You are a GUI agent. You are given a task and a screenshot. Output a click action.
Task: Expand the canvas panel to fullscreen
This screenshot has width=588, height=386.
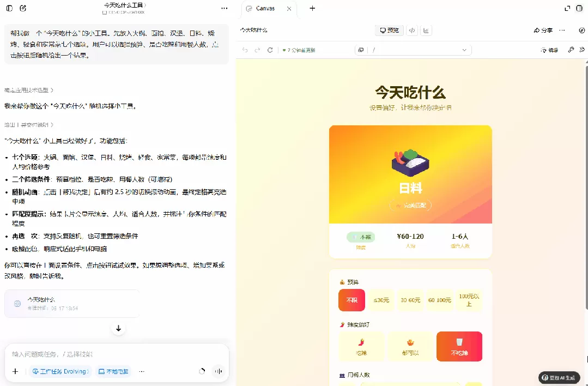[x=567, y=8]
